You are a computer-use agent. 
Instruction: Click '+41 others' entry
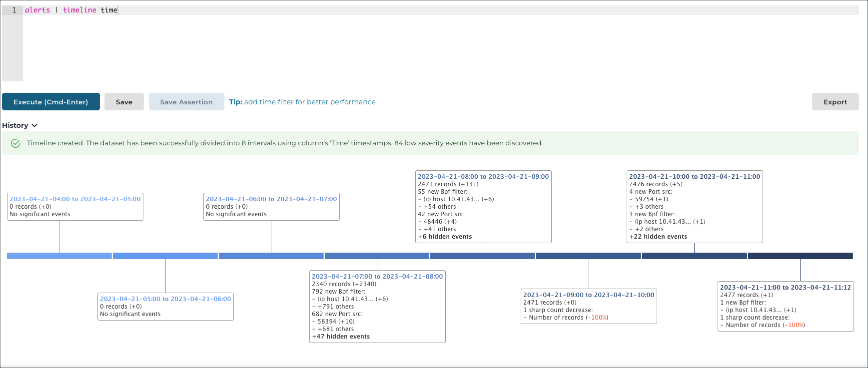coord(440,229)
